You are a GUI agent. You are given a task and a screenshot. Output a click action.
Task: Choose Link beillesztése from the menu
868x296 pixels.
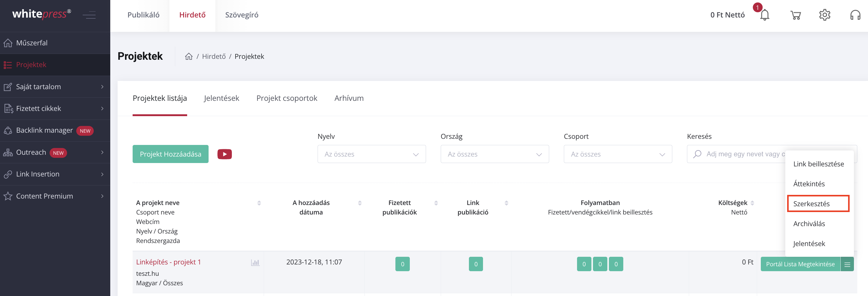point(818,164)
